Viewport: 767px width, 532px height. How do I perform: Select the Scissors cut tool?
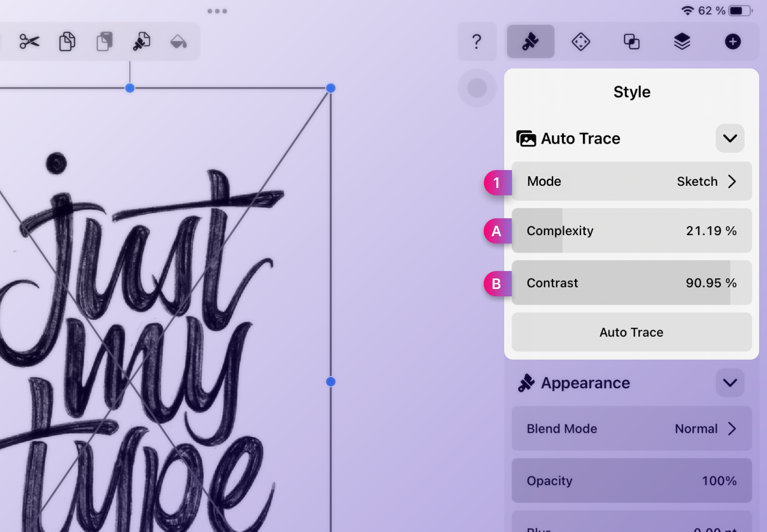(29, 42)
